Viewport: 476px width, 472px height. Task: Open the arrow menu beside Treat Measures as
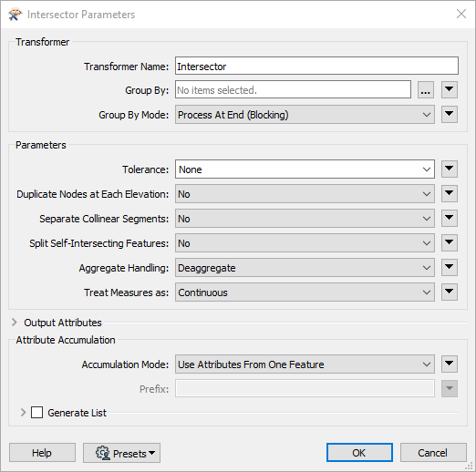(x=450, y=292)
